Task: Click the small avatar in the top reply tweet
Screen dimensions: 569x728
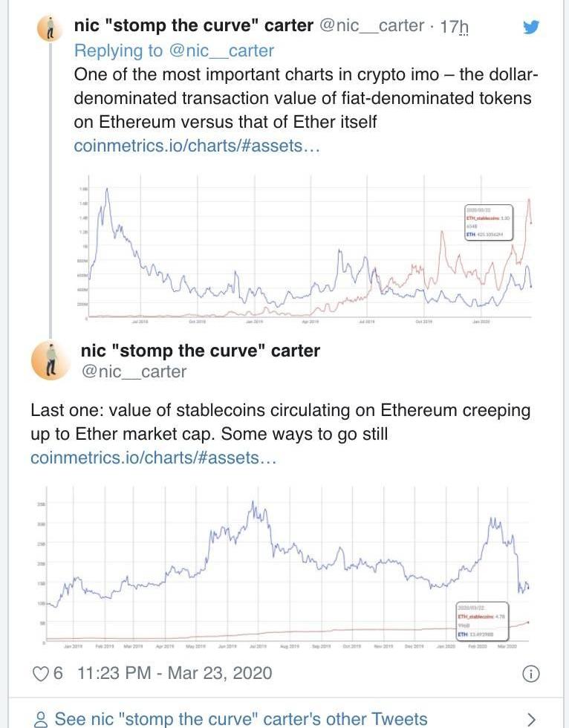Action: point(51,29)
